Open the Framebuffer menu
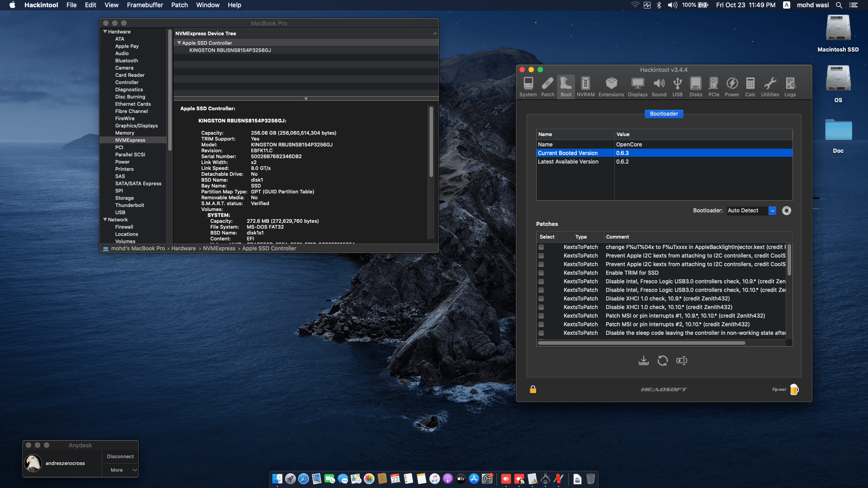Screen dimensions: 868x488 (x=145, y=5)
